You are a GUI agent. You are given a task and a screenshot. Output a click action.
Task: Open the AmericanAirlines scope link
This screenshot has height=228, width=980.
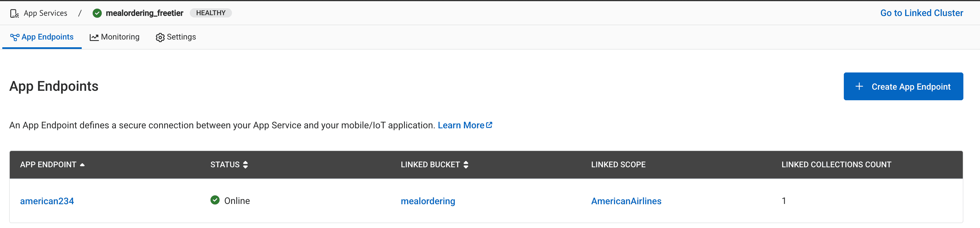[626, 201]
